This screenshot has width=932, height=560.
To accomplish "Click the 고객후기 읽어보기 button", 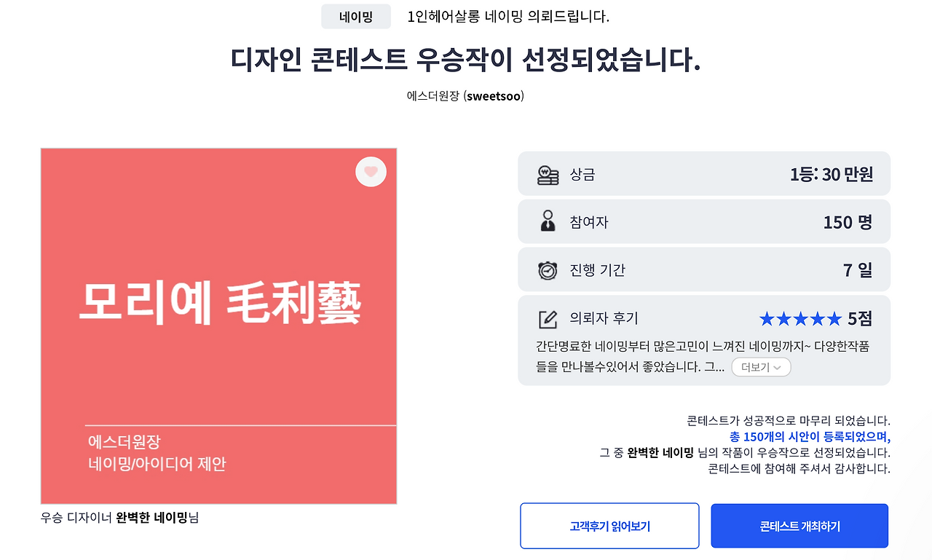I will 609,525.
